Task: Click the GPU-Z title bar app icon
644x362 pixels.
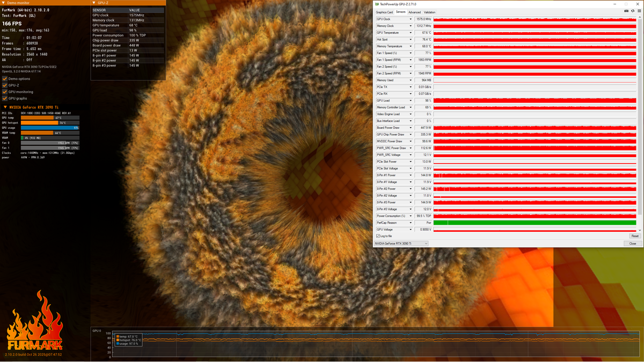Action: point(377,4)
